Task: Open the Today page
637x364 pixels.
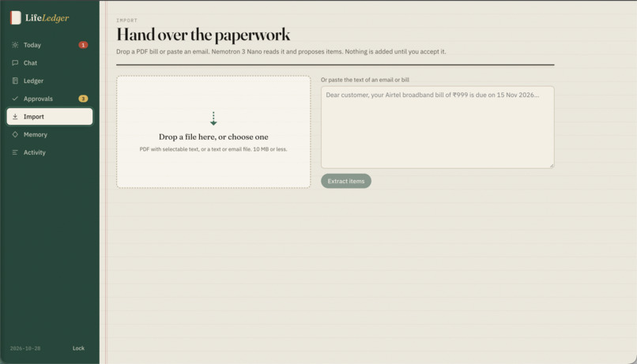Action: click(x=50, y=45)
